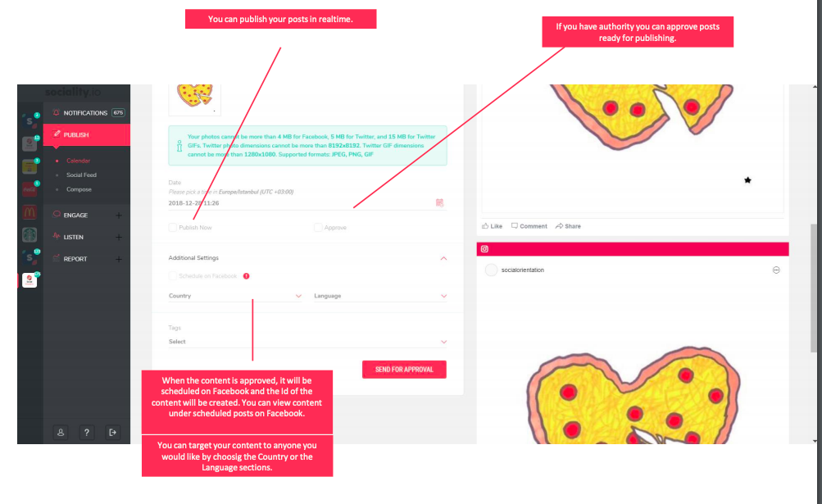
Task: Open the Tags Select field
Action: [307, 342]
